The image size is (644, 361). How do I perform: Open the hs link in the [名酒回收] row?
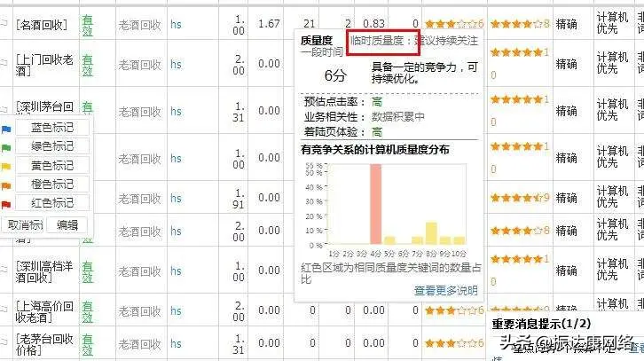(176, 24)
